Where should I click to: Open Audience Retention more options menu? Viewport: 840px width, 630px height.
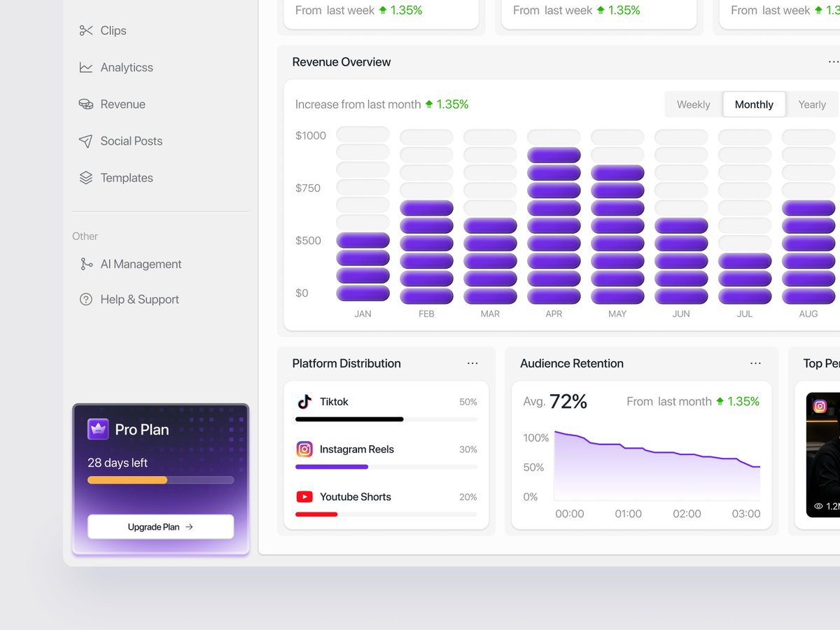pos(755,363)
